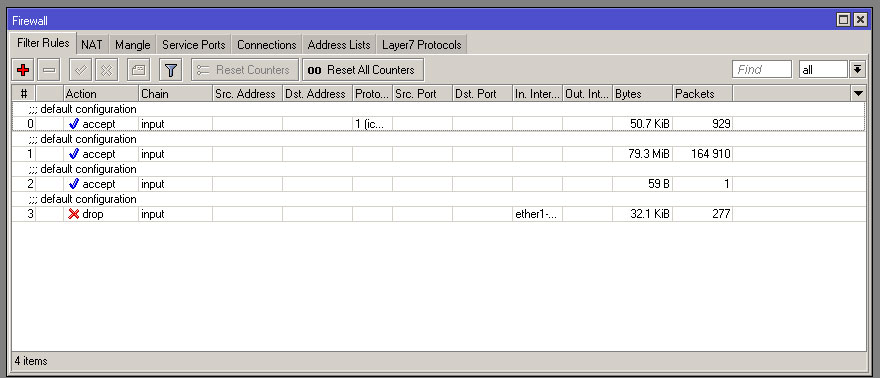This screenshot has width=880, height=378.
Task: Click into the Find search field
Action: (x=762, y=70)
